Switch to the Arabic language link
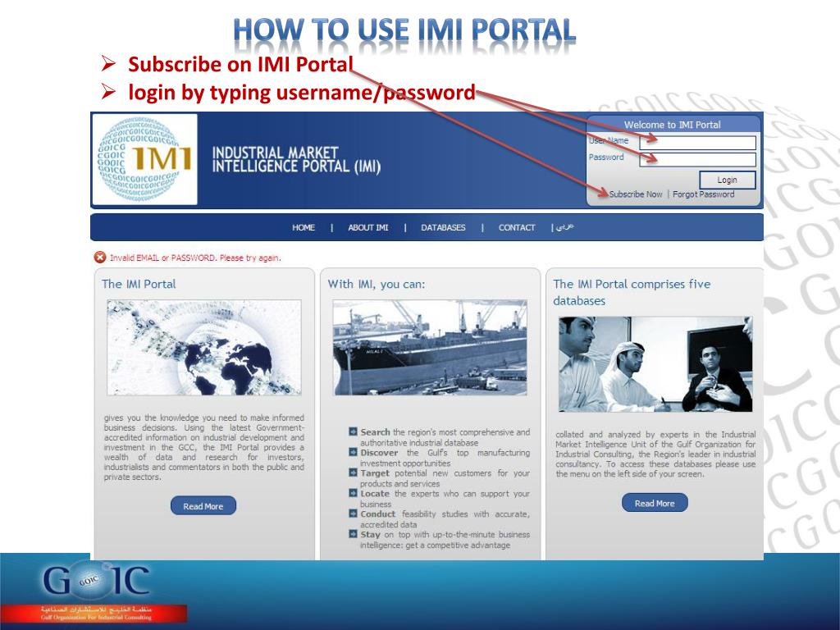This screenshot has width=840, height=630. click(564, 227)
